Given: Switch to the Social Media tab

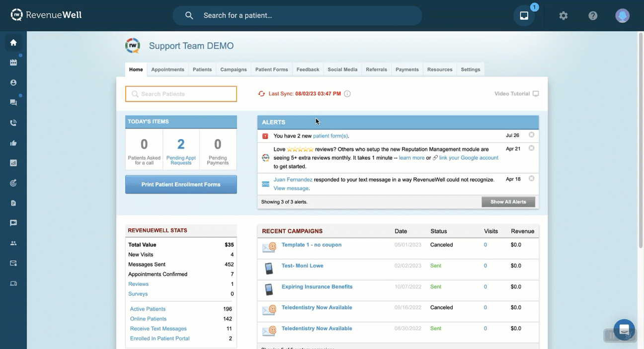Looking at the screenshot, I should (x=342, y=70).
